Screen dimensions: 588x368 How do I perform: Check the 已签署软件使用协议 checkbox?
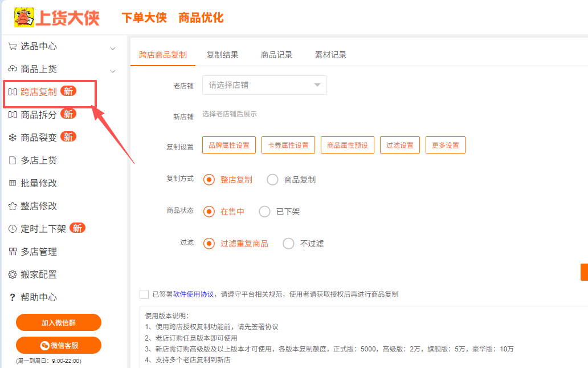click(144, 294)
